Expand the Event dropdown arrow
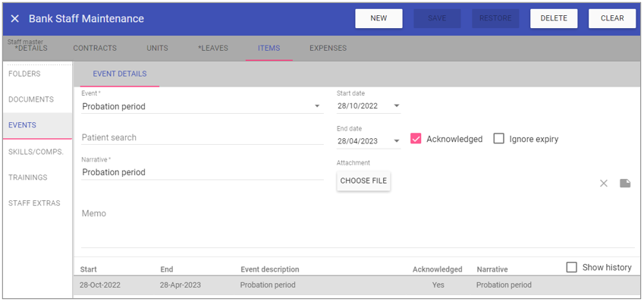 coord(317,106)
